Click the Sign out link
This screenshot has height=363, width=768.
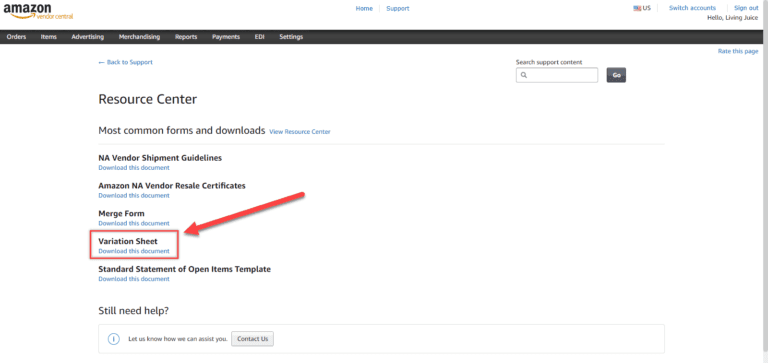(x=746, y=8)
